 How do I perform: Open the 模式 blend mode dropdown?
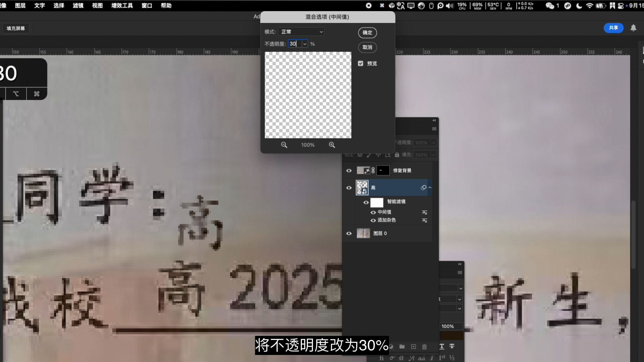301,32
